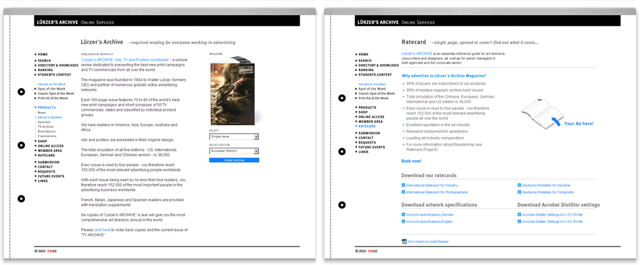The image size is (644, 265).
Task: Open SEARCH in the Lürzer's Archive page menu
Action: (x=44, y=61)
